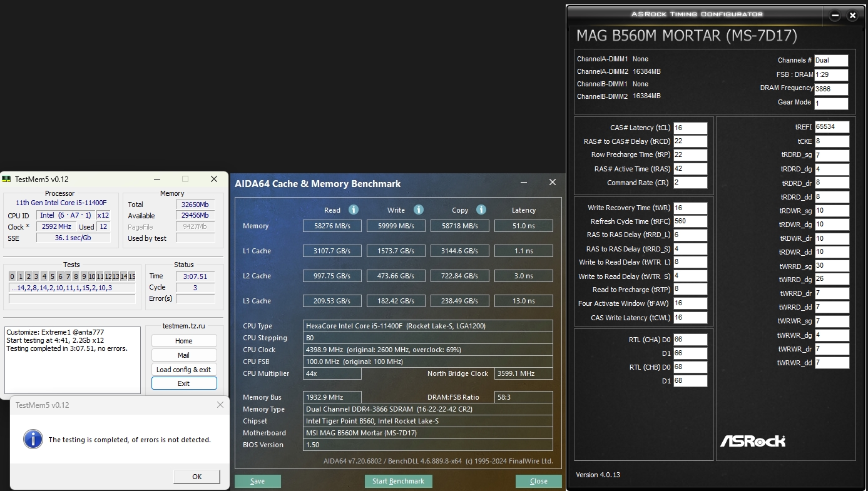Click the L3 Cache Read value 209.53 GB/s
This screenshot has height=491, width=868.
point(332,301)
